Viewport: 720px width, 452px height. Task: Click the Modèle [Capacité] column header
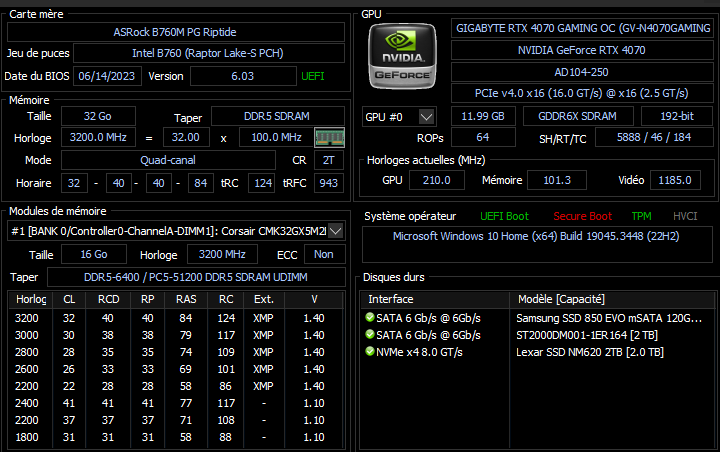[x=613, y=299]
